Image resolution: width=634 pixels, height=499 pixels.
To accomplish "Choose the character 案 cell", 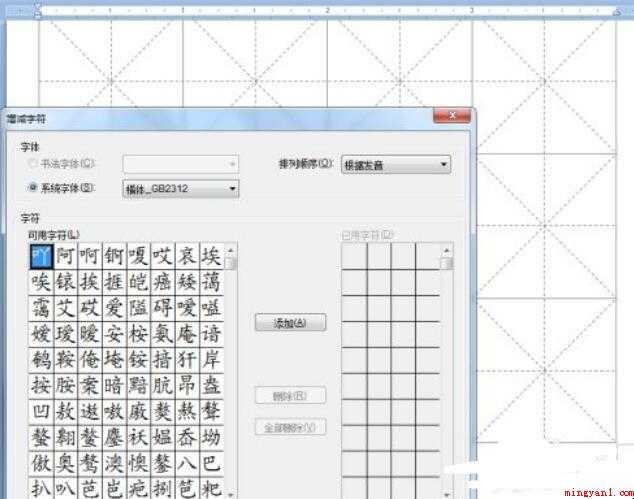I will coord(90,386).
